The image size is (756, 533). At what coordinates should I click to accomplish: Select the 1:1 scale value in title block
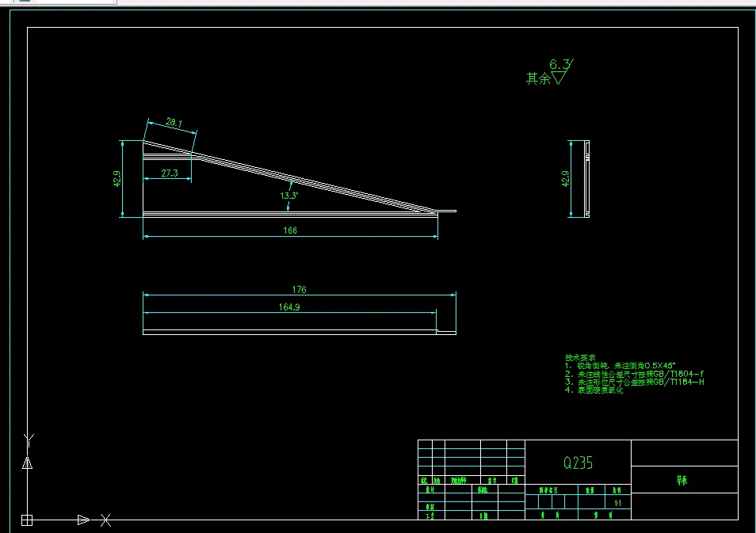(x=617, y=503)
